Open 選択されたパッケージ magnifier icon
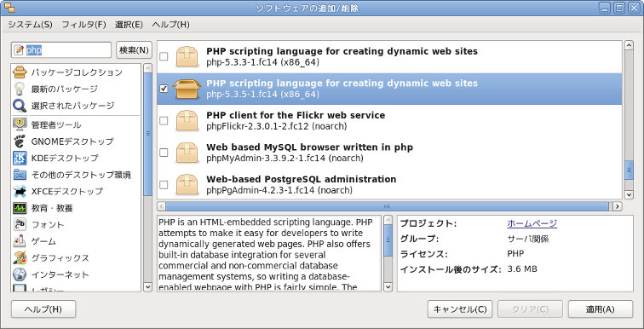 tap(20, 106)
